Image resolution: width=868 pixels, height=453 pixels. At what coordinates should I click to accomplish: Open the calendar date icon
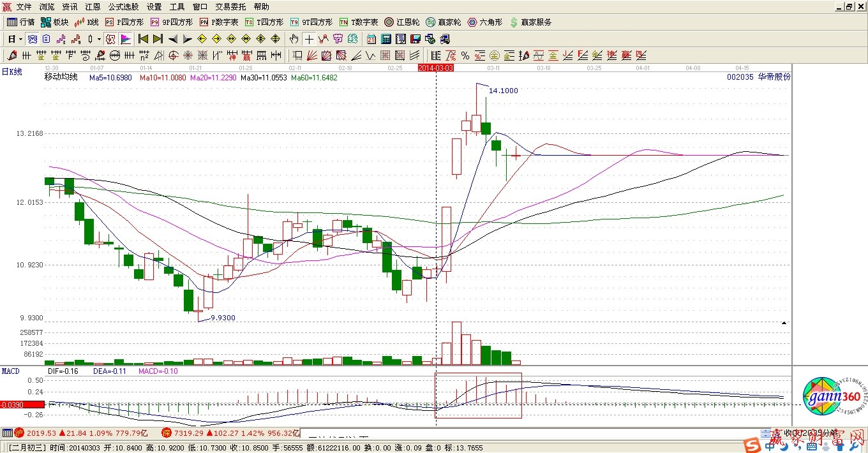coord(371,39)
